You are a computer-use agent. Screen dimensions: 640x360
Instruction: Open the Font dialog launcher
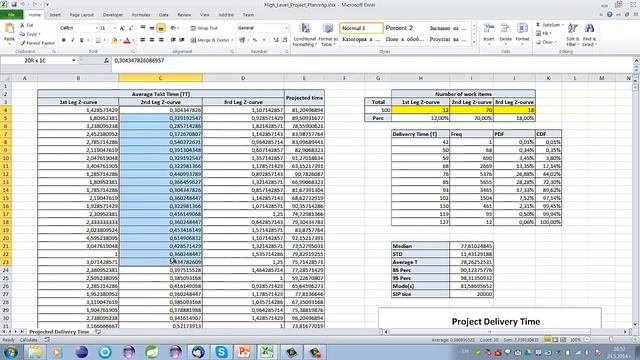pos(133,51)
